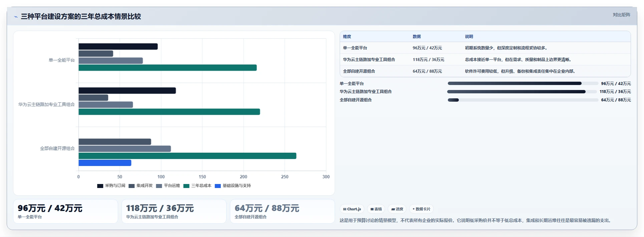Click the 118万元 / 36万元 value beside progress bar

click(615, 92)
